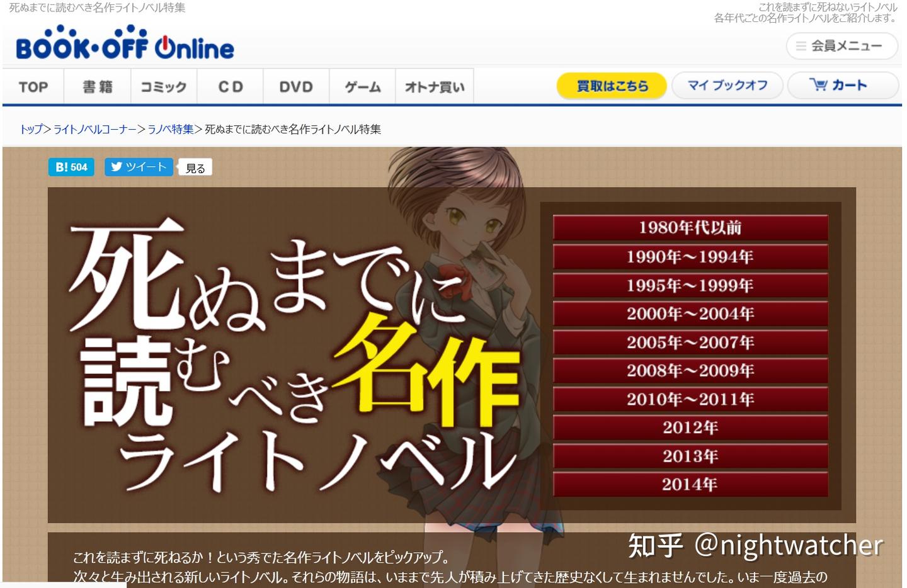Click the text これを読まずに死ねないライトノベル

(828, 7)
